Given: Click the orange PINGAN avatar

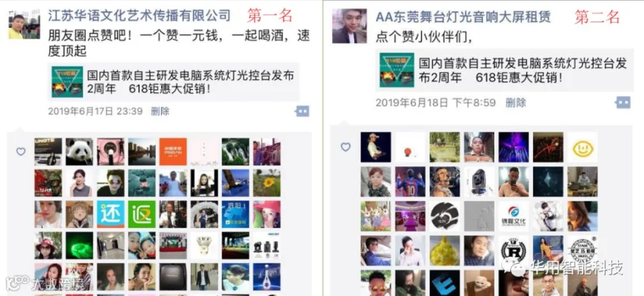Looking at the screenshot, I should [173, 152].
